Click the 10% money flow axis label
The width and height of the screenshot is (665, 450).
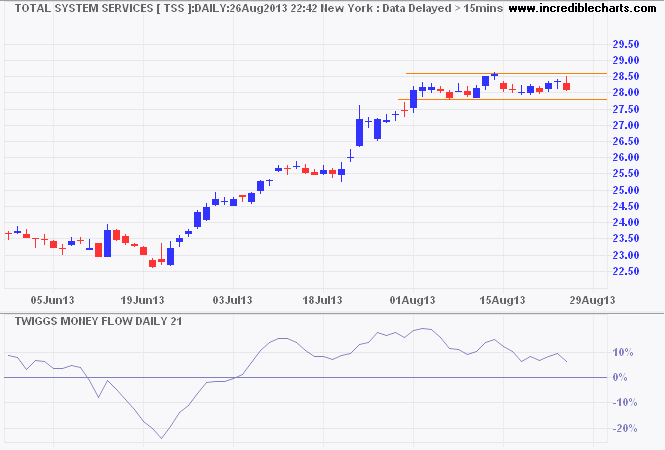[x=623, y=353]
